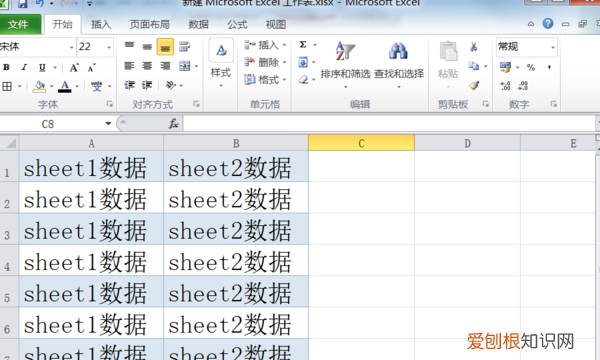Open 查找和选择 find and select
The image size is (600, 360).
point(399,64)
